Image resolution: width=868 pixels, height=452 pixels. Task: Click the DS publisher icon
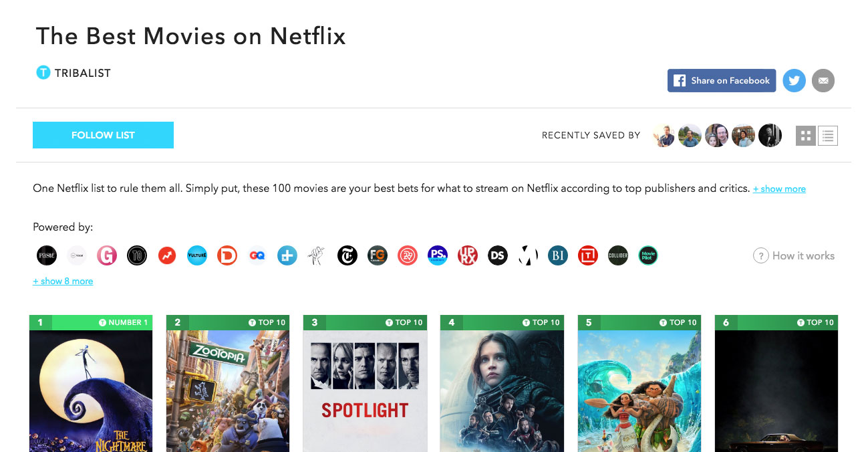pyautogui.click(x=498, y=255)
